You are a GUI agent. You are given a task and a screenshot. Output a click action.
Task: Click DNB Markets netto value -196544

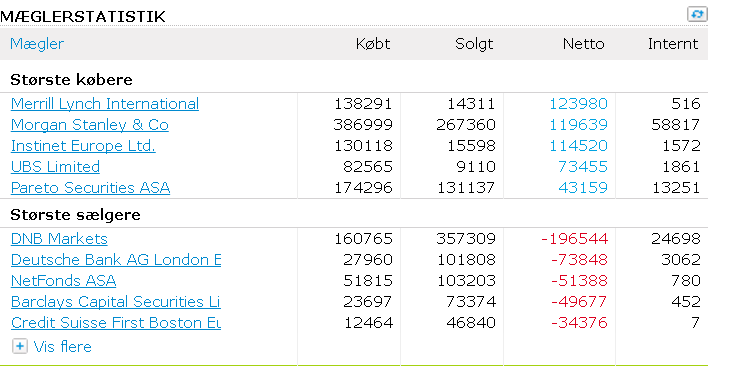(x=575, y=239)
